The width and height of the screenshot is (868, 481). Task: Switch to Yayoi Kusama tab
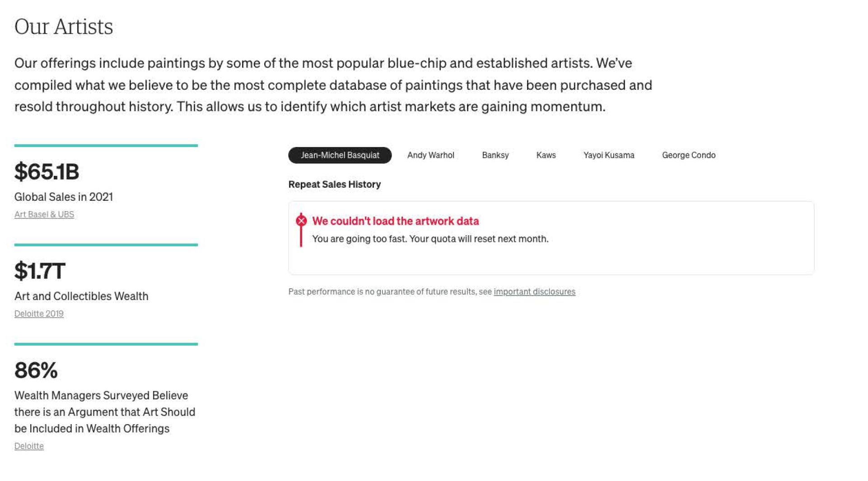608,155
